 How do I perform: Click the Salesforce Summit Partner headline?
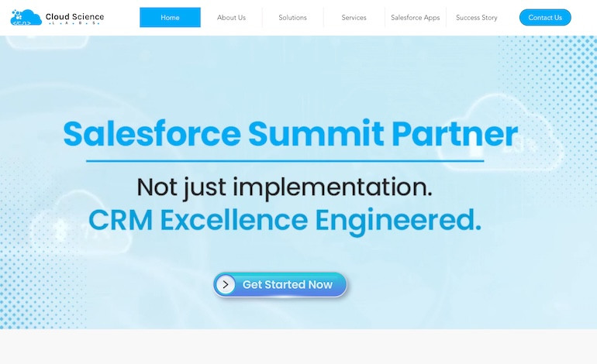[290, 134]
